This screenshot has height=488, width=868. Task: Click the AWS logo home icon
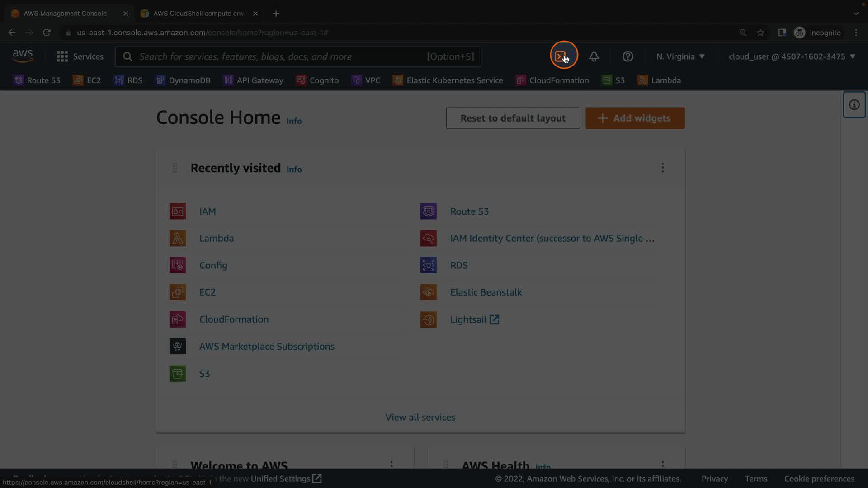click(x=23, y=56)
